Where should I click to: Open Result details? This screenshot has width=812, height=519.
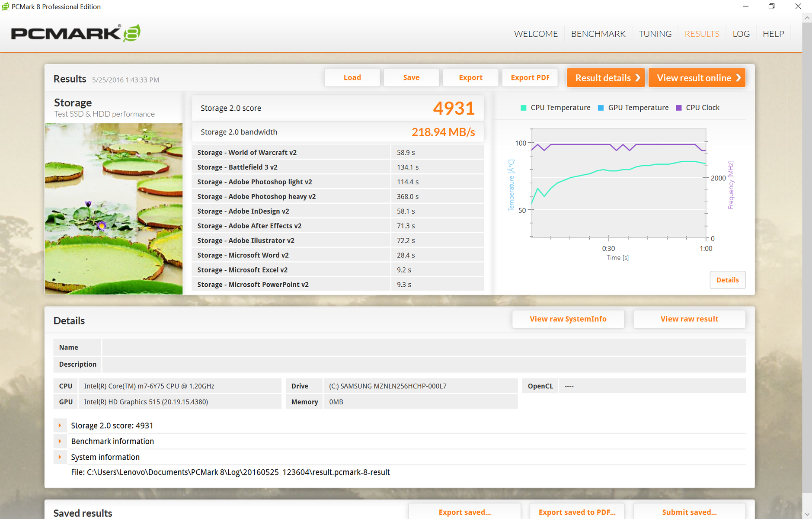606,78
